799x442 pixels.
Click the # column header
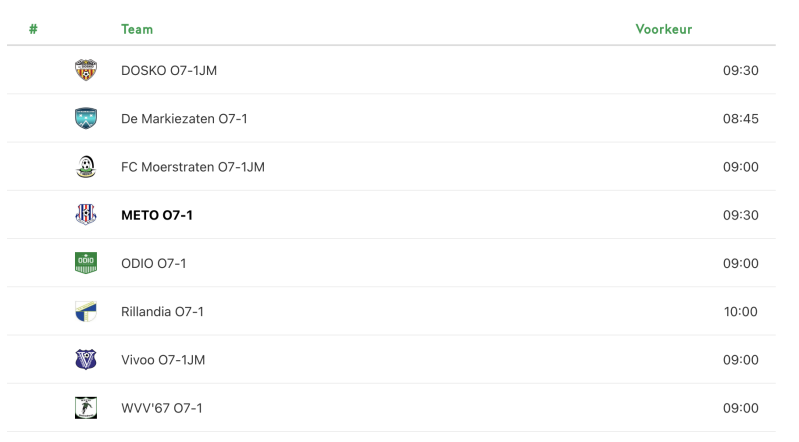tap(33, 29)
